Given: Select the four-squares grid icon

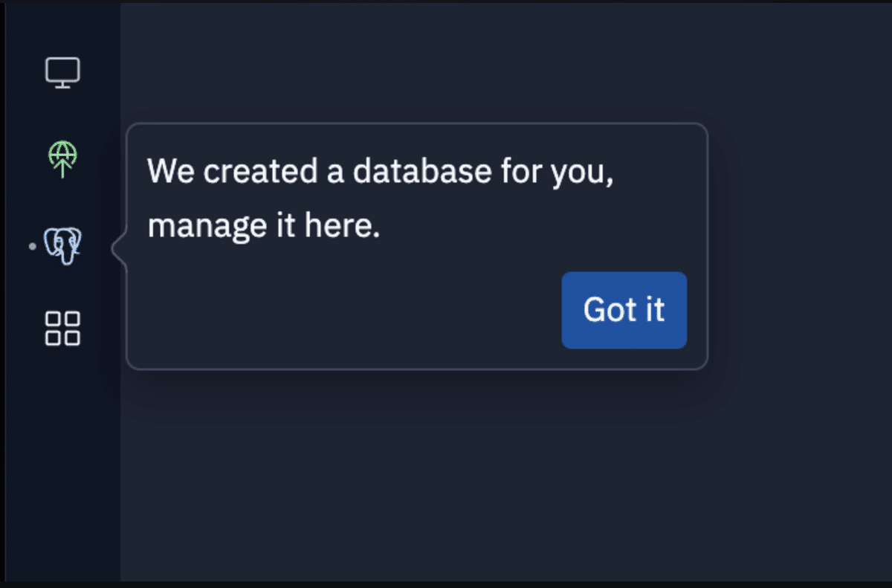Looking at the screenshot, I should pyautogui.click(x=62, y=328).
